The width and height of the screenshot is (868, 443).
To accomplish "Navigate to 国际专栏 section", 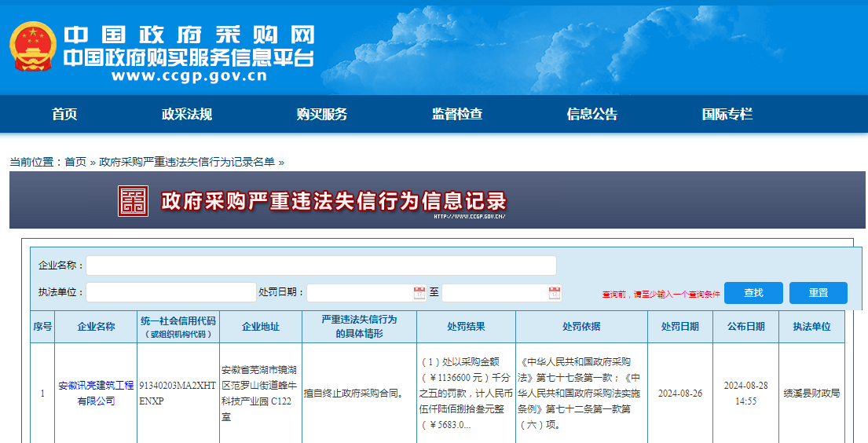I will point(727,115).
